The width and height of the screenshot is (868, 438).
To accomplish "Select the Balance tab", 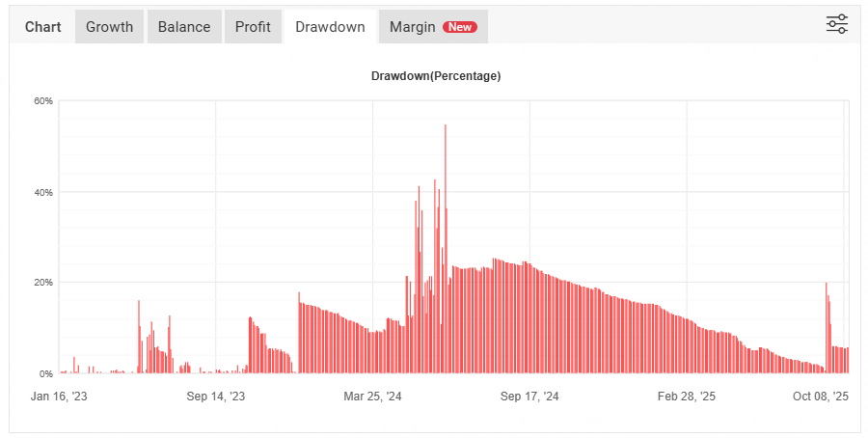I will tap(184, 27).
